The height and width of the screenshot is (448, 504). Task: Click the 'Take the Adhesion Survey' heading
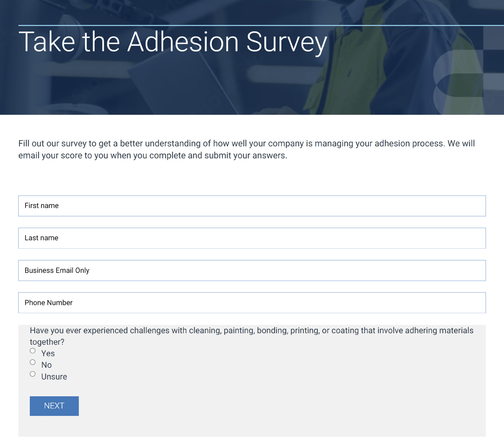(174, 41)
